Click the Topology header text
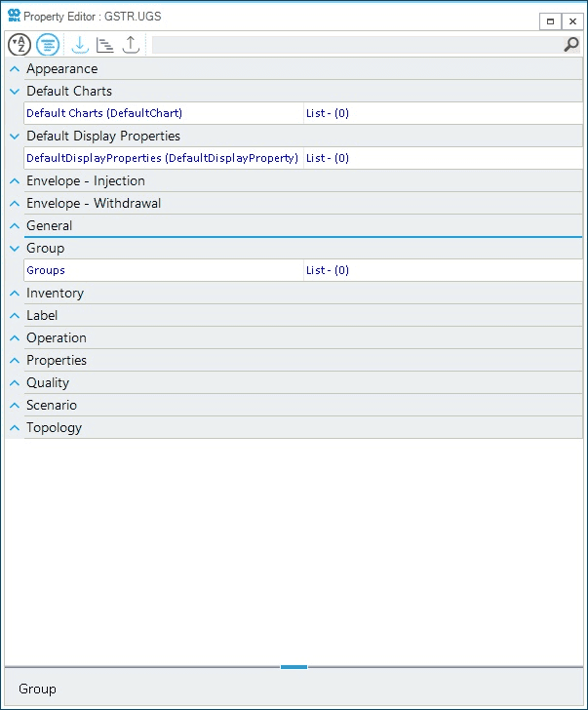Viewport: 588px width, 710px height. click(54, 428)
